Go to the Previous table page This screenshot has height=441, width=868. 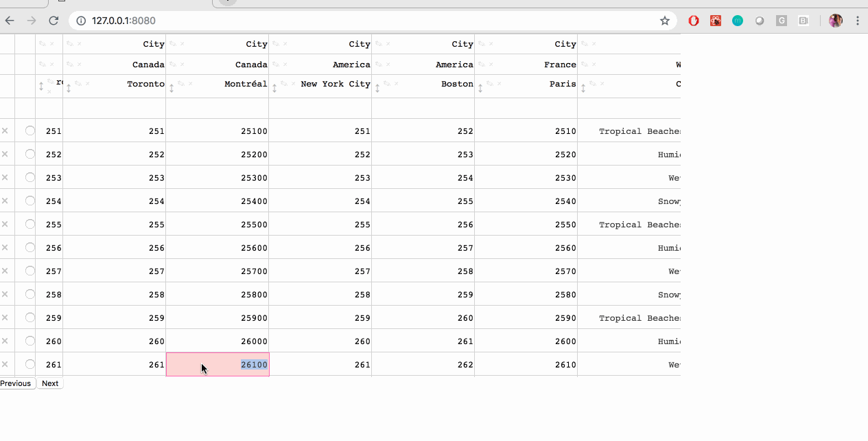point(17,383)
